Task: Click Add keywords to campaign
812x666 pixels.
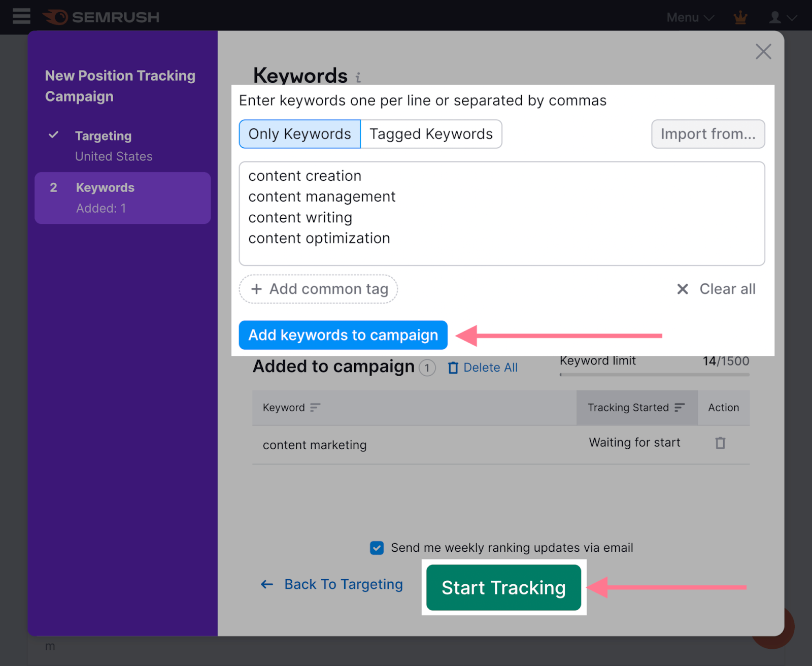Action: 343,335
